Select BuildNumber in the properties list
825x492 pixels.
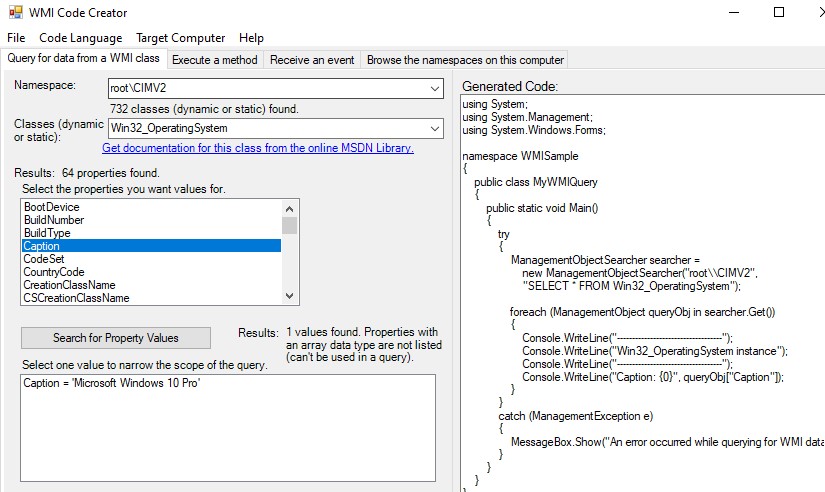click(x=152, y=220)
